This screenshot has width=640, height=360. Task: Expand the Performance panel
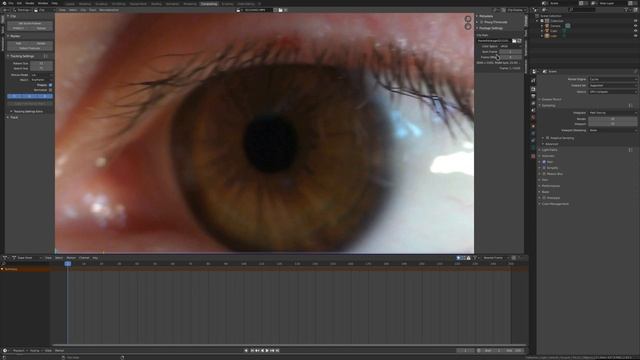[551, 186]
